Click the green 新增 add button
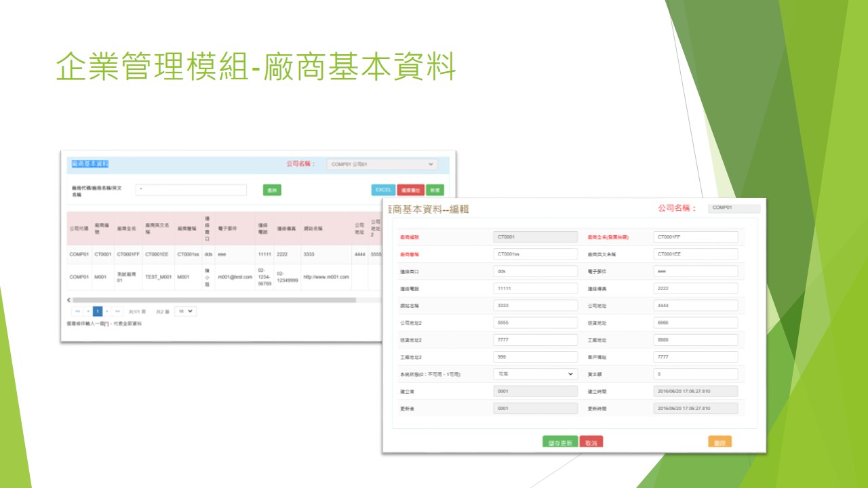Image resolution: width=868 pixels, height=488 pixels. (435, 190)
